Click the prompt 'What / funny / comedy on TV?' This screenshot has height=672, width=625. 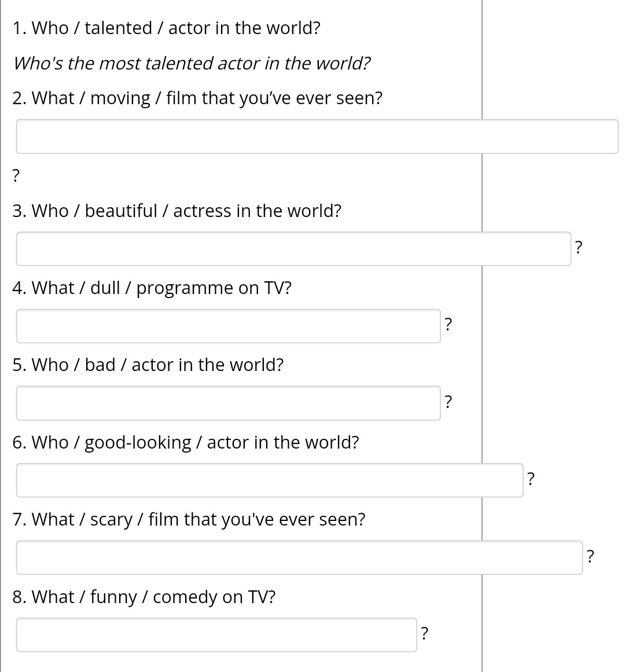(144, 597)
